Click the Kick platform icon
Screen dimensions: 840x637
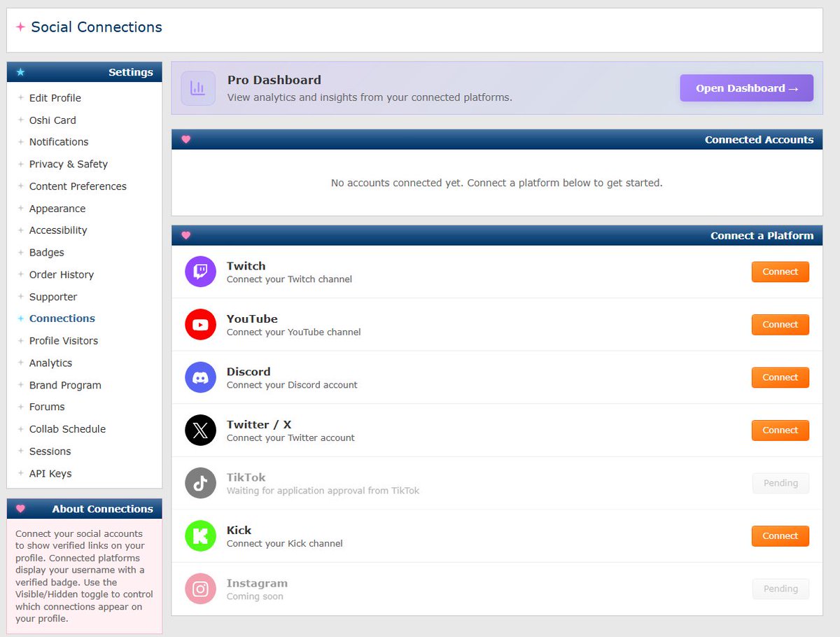pyautogui.click(x=200, y=536)
